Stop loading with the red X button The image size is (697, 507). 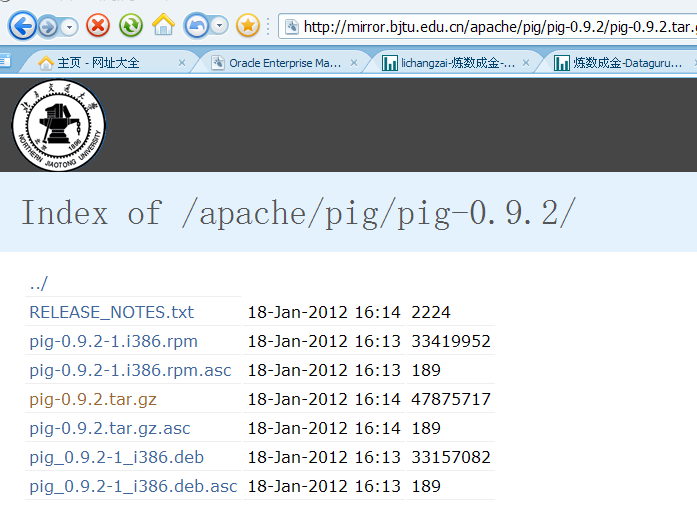(98, 25)
